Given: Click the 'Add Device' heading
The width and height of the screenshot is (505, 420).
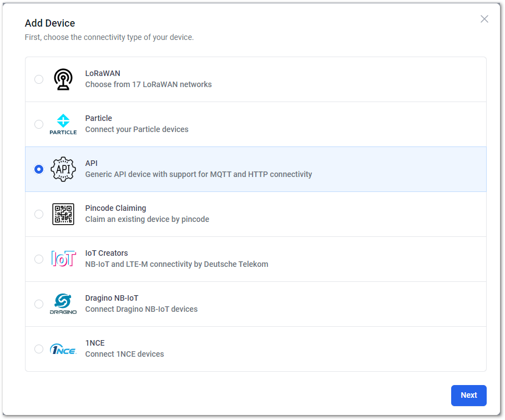Looking at the screenshot, I should [50, 23].
